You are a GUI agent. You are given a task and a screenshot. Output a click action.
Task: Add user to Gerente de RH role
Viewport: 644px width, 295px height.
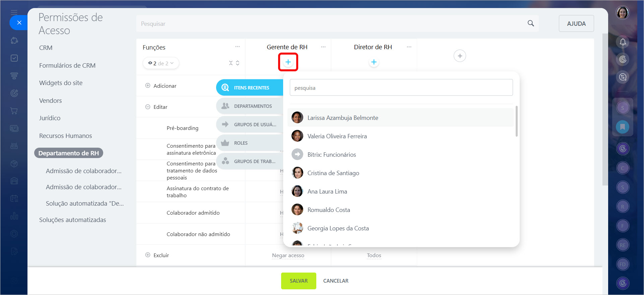(288, 62)
